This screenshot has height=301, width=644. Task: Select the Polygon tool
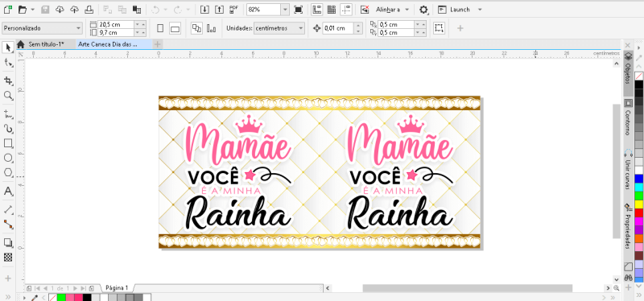point(8,173)
